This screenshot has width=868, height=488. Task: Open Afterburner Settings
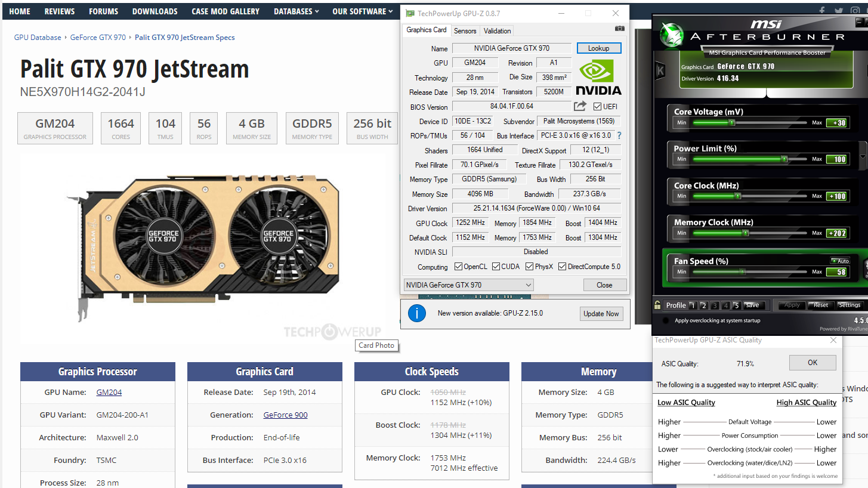(x=850, y=305)
